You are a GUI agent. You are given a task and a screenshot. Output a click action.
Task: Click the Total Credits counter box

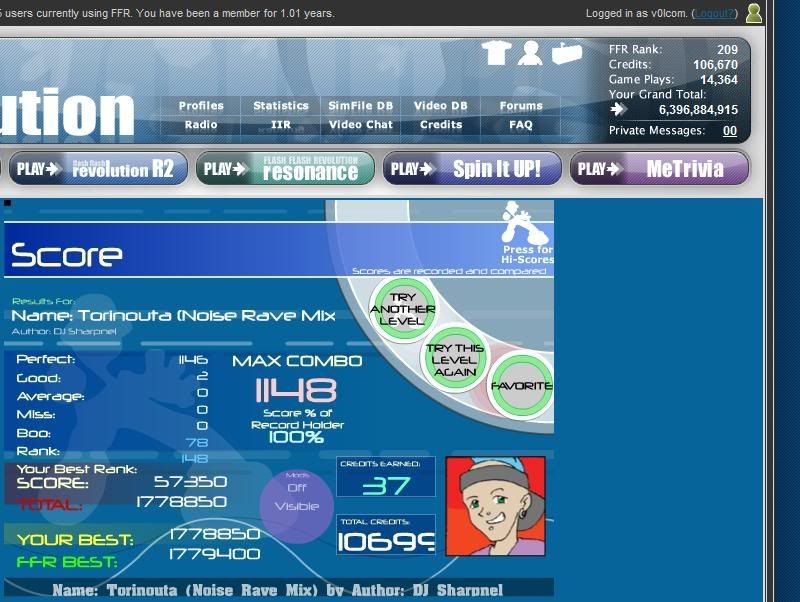click(x=386, y=534)
